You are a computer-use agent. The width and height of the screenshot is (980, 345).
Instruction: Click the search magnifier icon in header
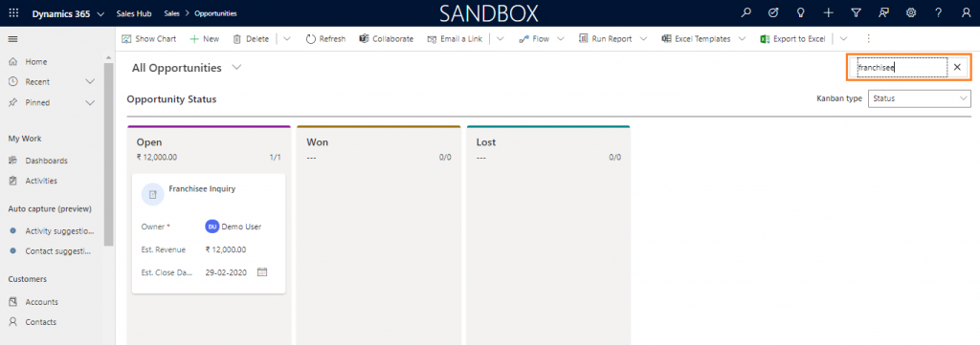(x=746, y=13)
